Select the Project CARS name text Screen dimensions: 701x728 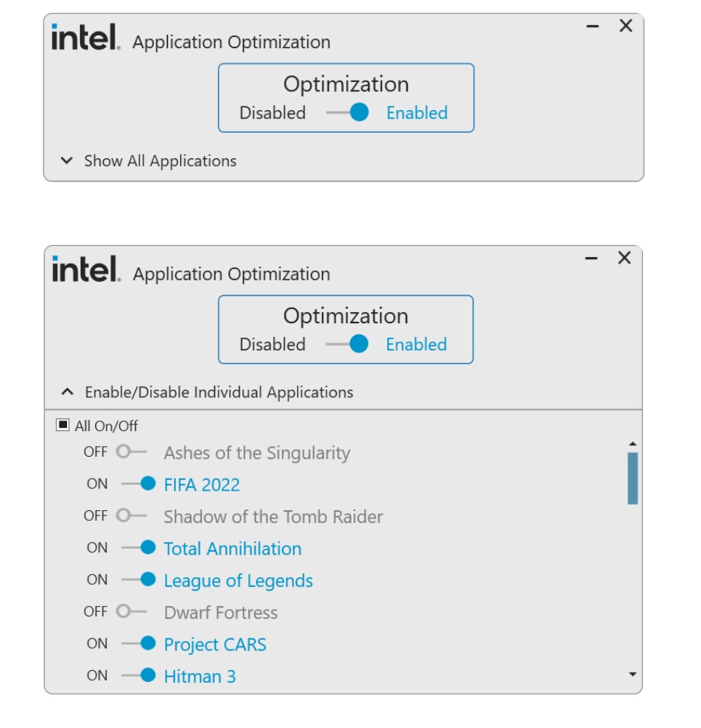[x=215, y=644]
